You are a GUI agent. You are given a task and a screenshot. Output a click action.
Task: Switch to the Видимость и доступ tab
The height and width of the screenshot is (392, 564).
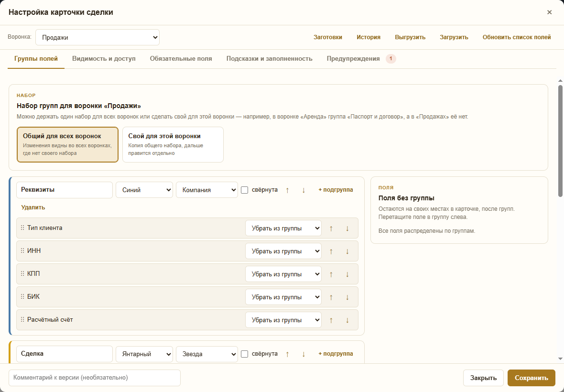104,59
